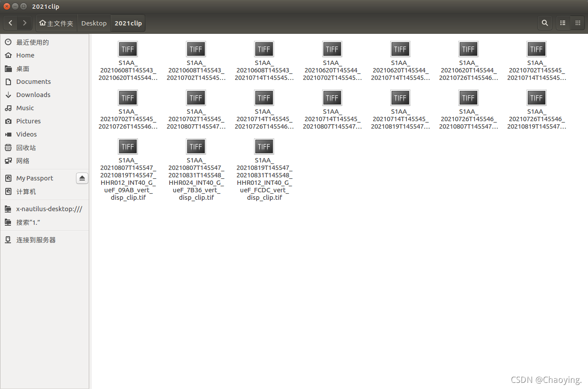Open 桌面 in the sidebar
Screen dimensions: 588x389
coord(44,68)
